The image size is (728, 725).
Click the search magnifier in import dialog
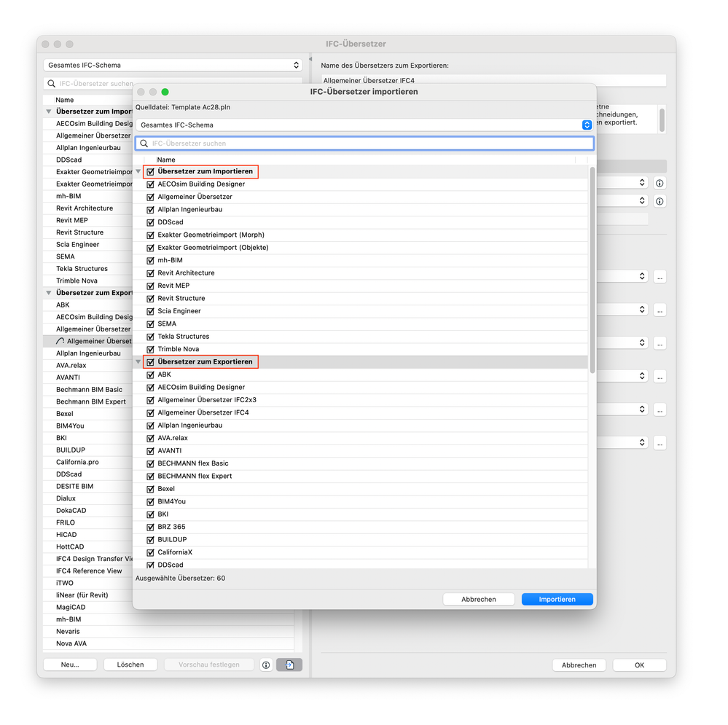point(144,144)
